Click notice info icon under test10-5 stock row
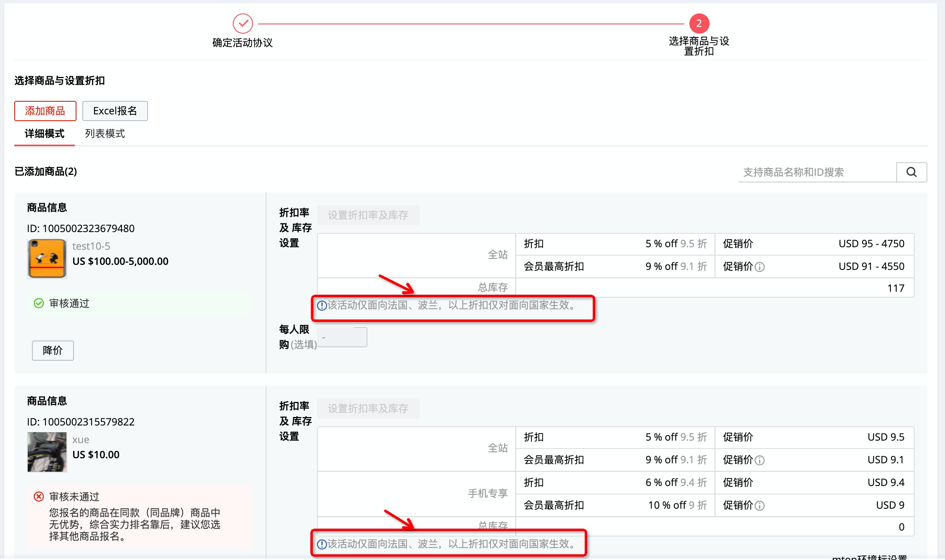Image resolution: width=945 pixels, height=560 pixels. (x=322, y=306)
